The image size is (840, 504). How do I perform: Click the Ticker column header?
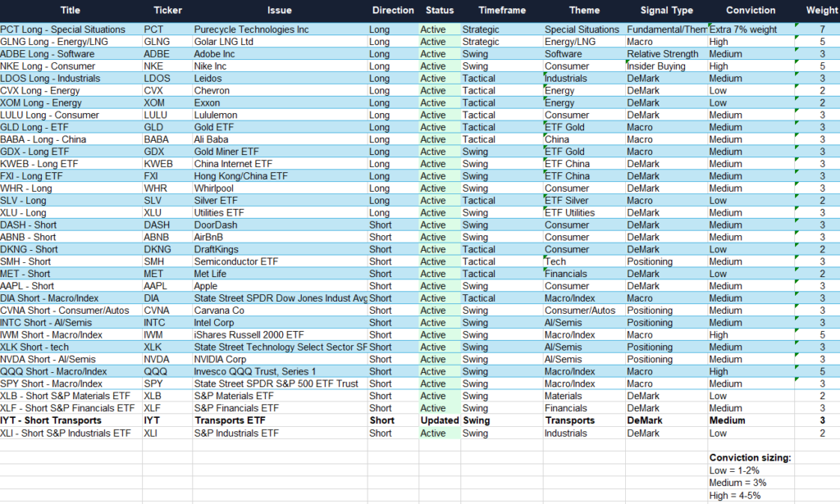tap(167, 10)
